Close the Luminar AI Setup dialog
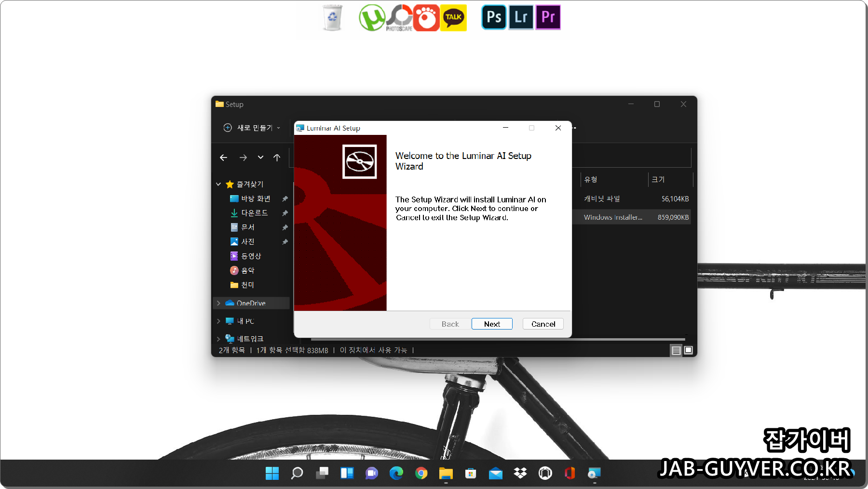The image size is (868, 489). click(558, 128)
